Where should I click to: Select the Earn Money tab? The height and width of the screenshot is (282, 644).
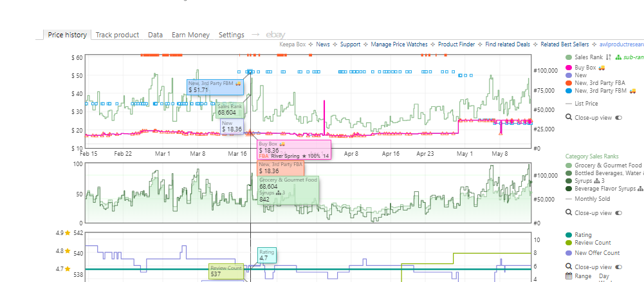pos(190,35)
